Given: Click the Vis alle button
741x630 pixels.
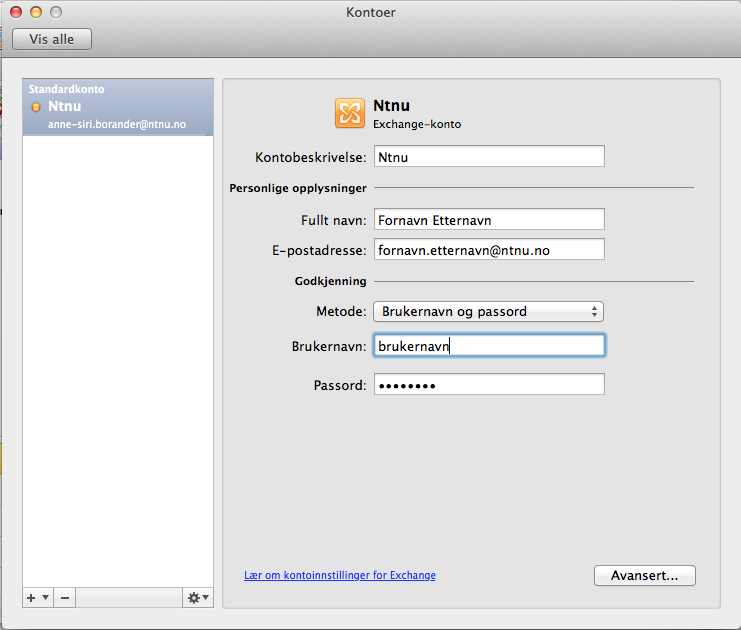Looking at the screenshot, I should tap(52, 39).
